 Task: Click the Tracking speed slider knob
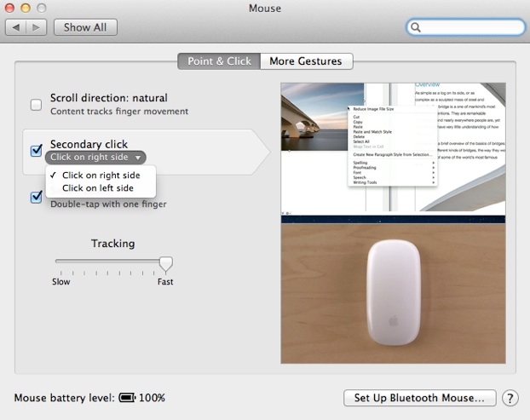pos(166,263)
